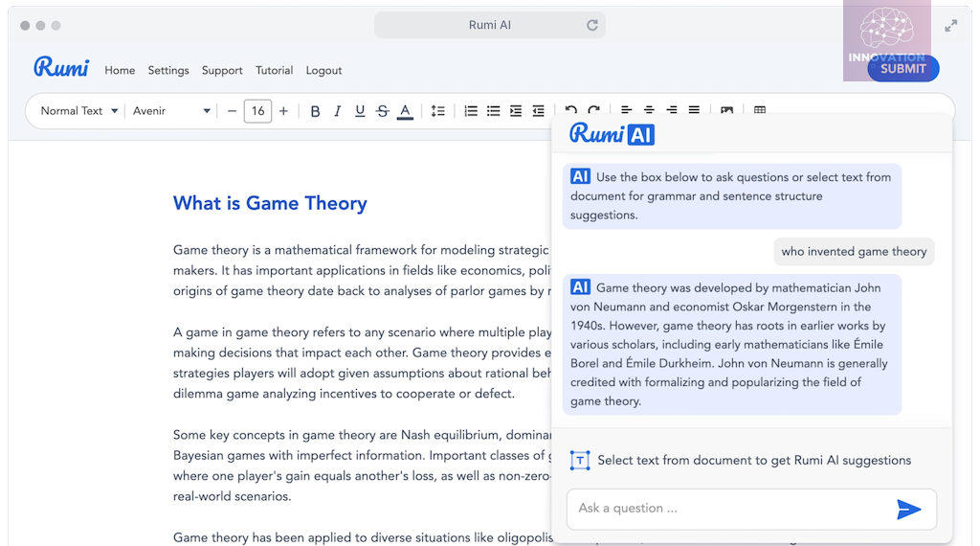Click the Rumi AI address bar
Viewport: 980px width, 546px height.
(489, 25)
